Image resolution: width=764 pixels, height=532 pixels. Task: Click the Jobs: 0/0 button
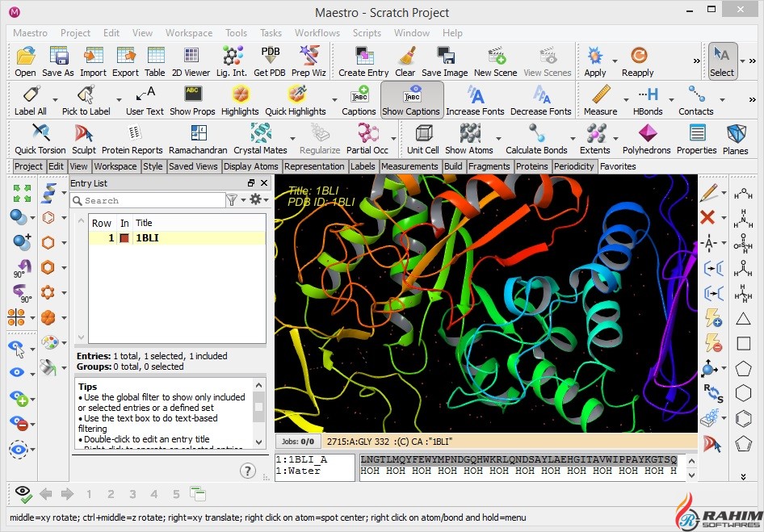(297, 442)
